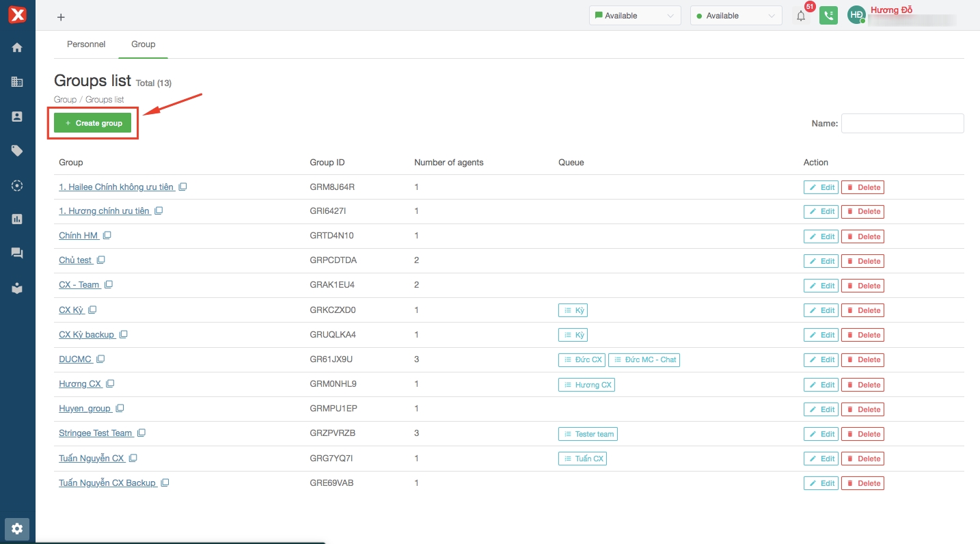Click the notification bell icon
The image size is (980, 544).
click(801, 16)
